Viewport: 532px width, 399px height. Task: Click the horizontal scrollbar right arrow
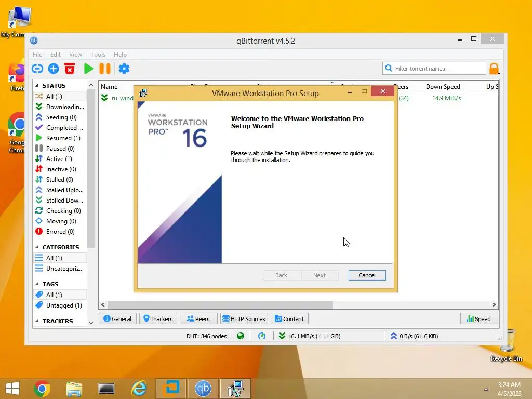coord(494,304)
